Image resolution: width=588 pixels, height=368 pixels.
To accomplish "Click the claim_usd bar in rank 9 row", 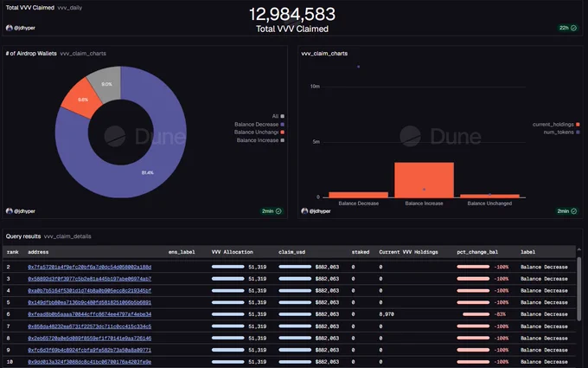I will [x=295, y=350].
